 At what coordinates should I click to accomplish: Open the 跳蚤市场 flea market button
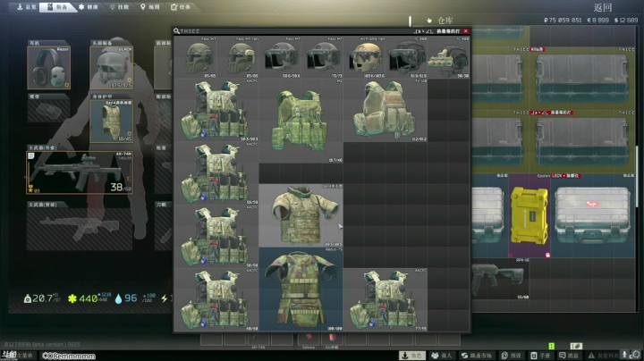[477, 356]
